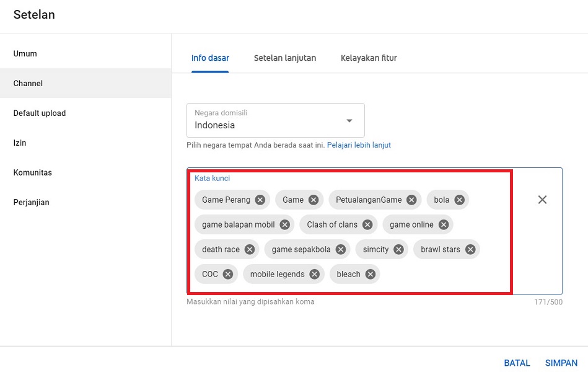Viewport: 588px width, 372px height.
Task: Click the mobile legends keyword text
Action: pos(278,274)
